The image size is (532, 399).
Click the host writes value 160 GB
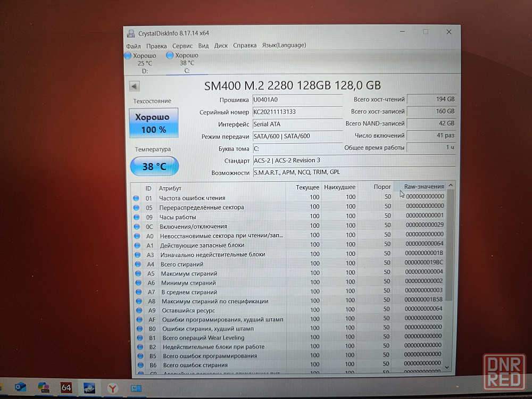click(x=431, y=111)
